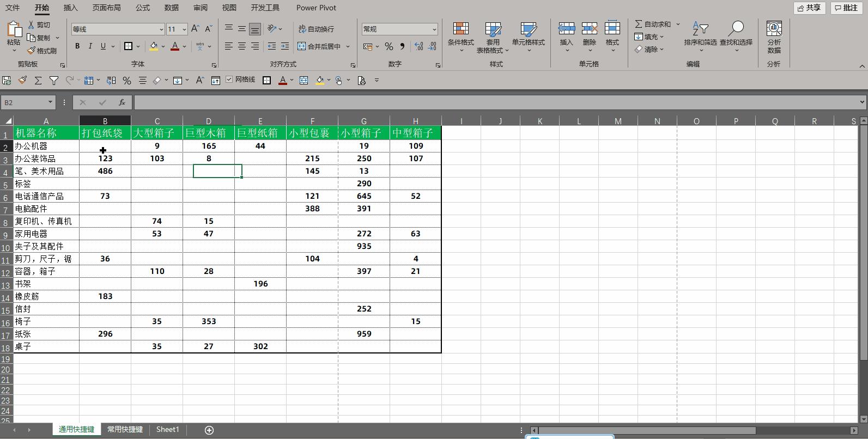Viewport: 868px width, 439px height.
Task: Increase font size with the larger A
Action: click(195, 29)
